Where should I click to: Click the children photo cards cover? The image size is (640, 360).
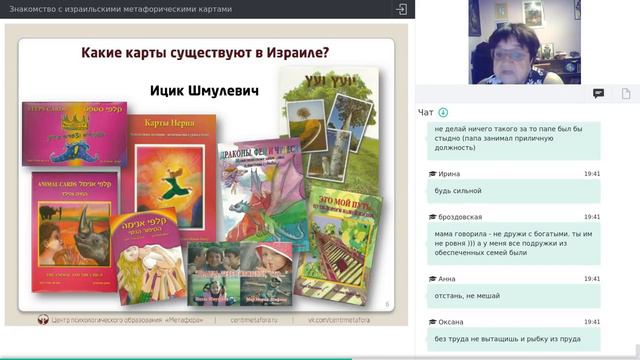[240, 274]
